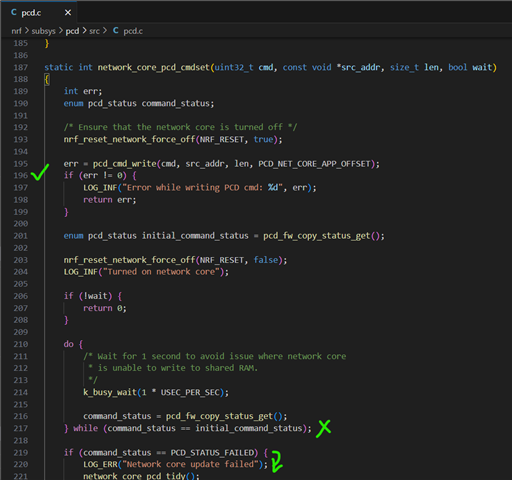
Task: Click the 'Ensure that the network core' comment
Action: (180, 127)
